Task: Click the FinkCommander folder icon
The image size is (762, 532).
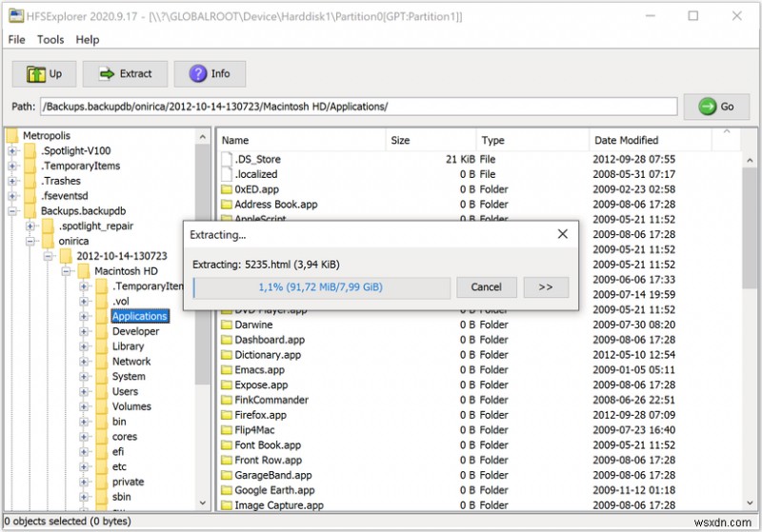Action: click(227, 400)
